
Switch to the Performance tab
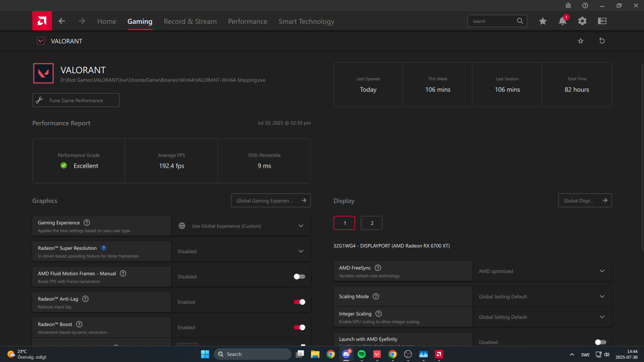coord(247,21)
